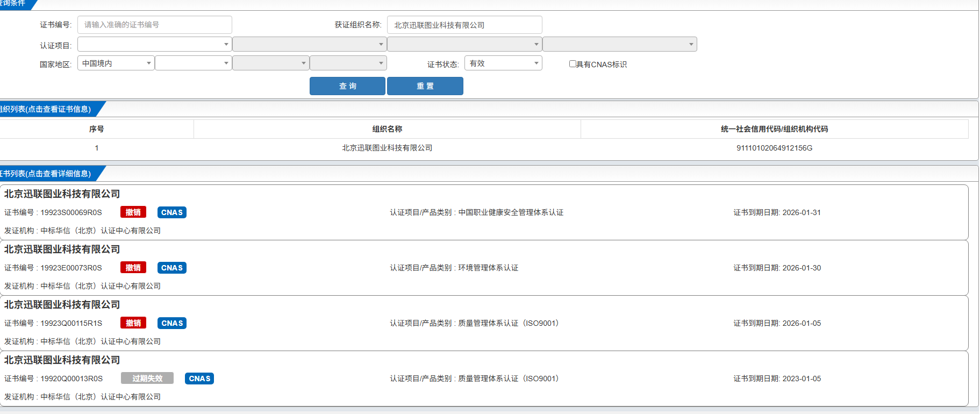Click expiry date 2026-01-31

coord(802,212)
